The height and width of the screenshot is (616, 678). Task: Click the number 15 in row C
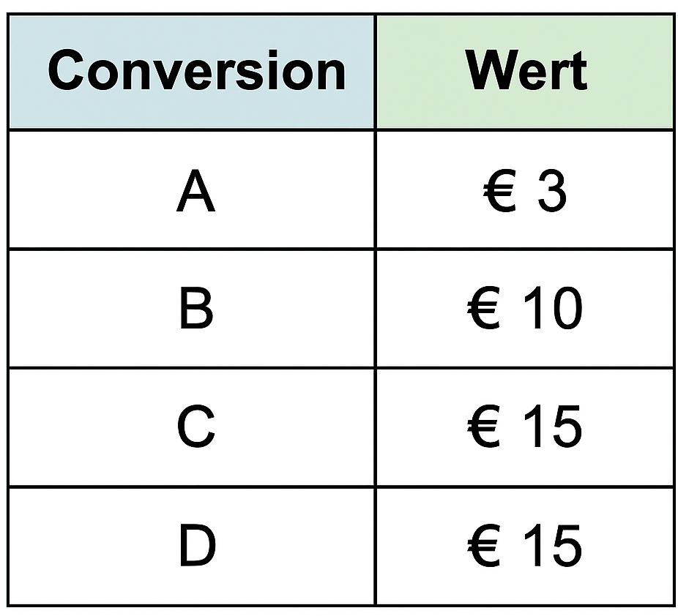tap(547, 428)
